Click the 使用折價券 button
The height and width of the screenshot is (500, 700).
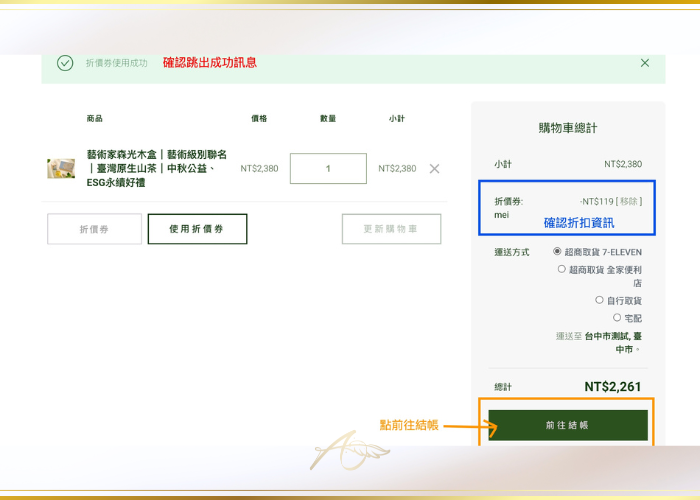(197, 229)
